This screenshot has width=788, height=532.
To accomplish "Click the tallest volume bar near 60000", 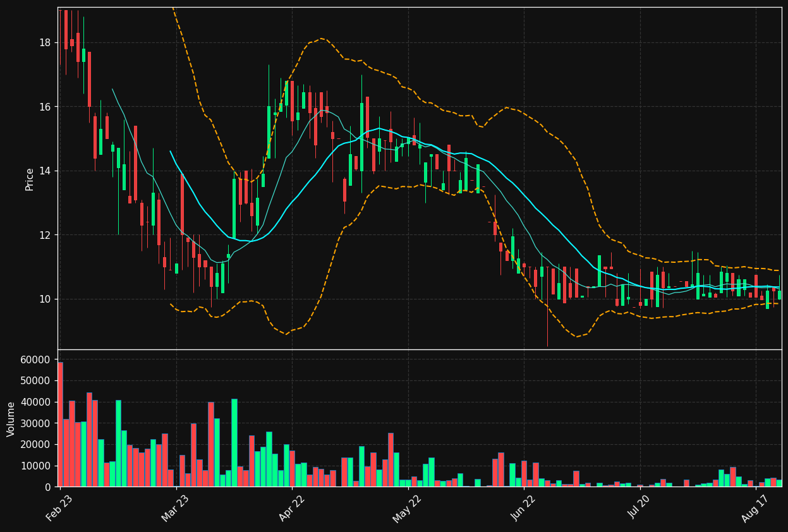I will [60, 424].
